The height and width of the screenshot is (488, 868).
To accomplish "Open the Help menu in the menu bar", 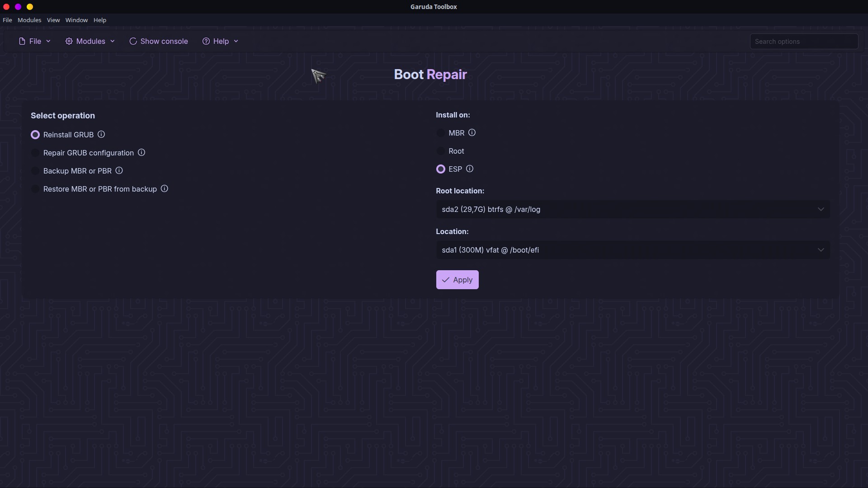I will click(100, 20).
